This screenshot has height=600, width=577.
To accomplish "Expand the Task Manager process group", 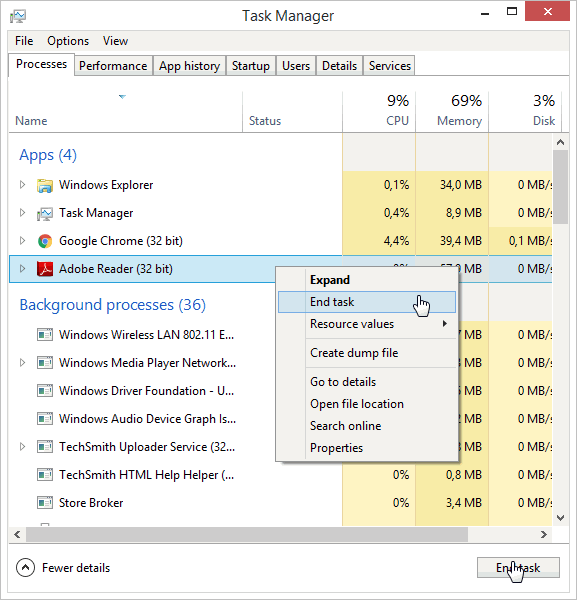I will [x=23, y=213].
